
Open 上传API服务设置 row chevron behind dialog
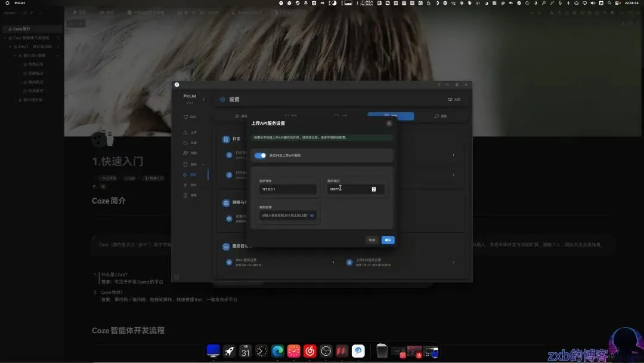pos(454,262)
